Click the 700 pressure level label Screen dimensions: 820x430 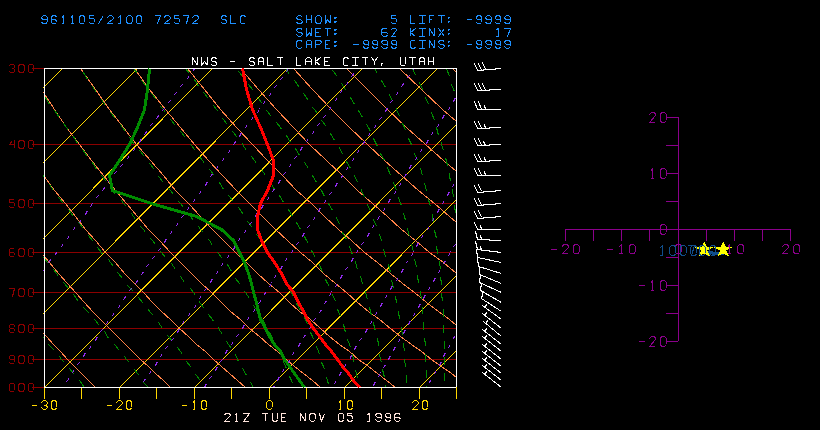pyautogui.click(x=21, y=292)
